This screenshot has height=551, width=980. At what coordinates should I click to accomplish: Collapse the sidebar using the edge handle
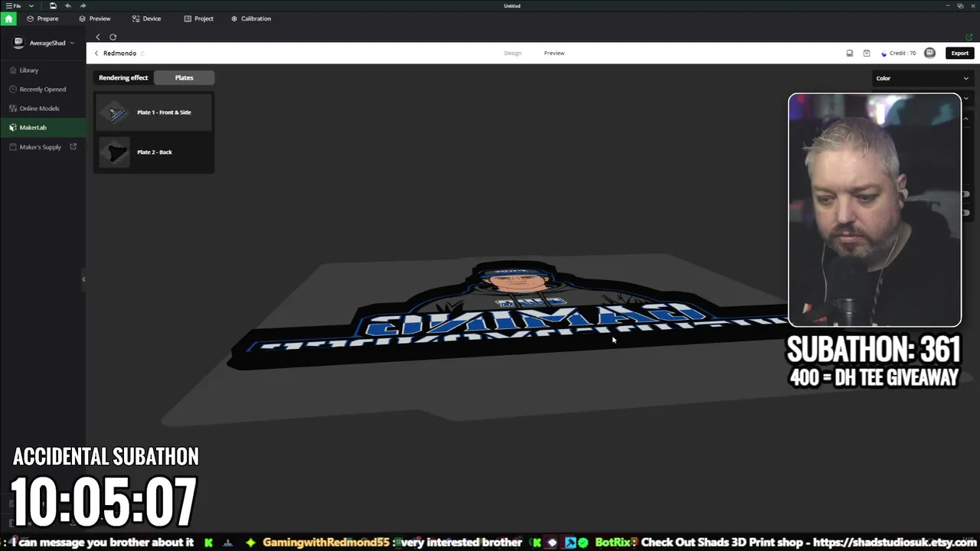pos(83,279)
